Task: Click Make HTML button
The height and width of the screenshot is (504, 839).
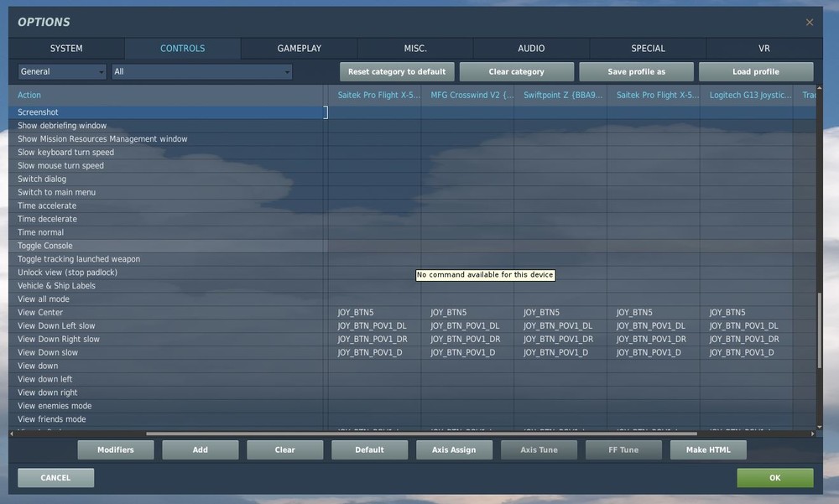Action: [x=708, y=450]
